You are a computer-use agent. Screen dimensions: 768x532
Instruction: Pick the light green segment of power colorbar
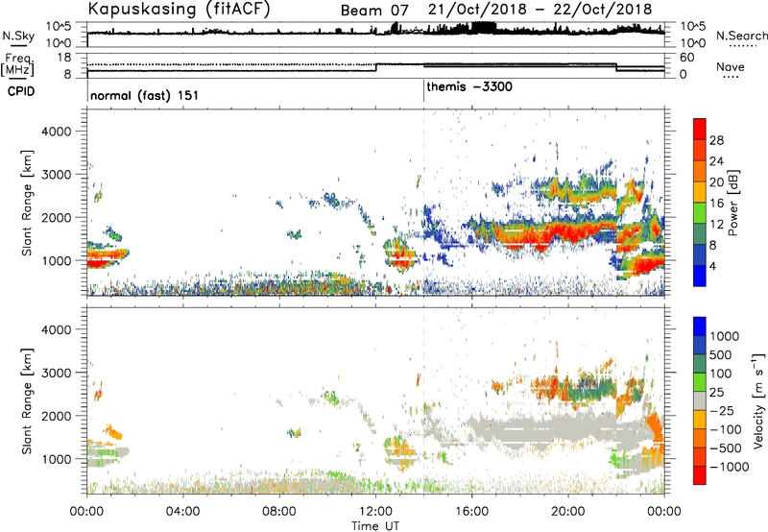pos(700,213)
